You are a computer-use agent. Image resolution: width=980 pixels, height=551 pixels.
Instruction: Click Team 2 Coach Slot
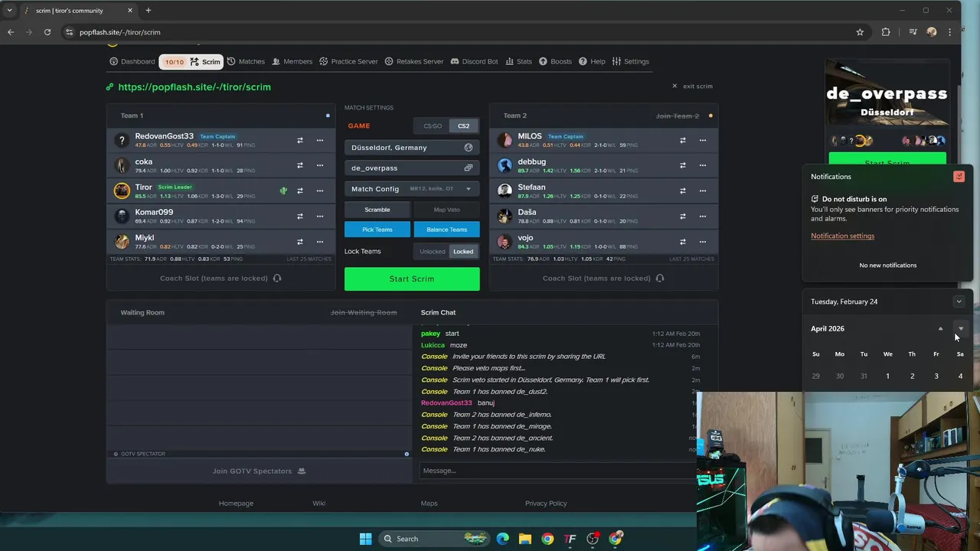(x=603, y=278)
